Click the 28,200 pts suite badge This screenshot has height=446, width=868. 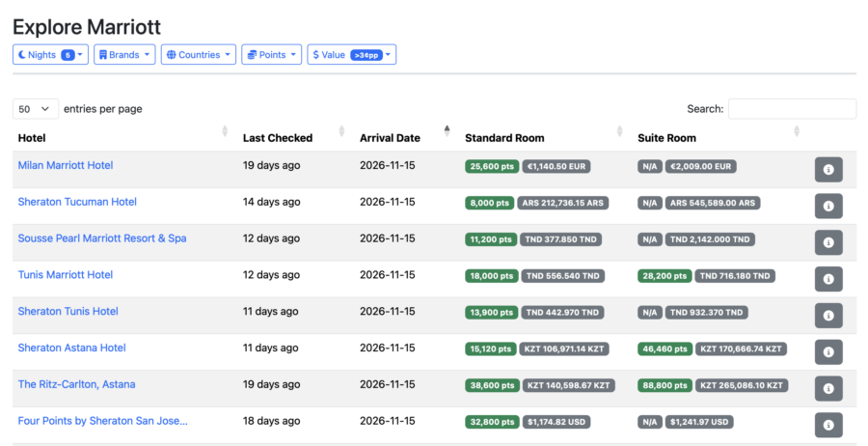(665, 276)
